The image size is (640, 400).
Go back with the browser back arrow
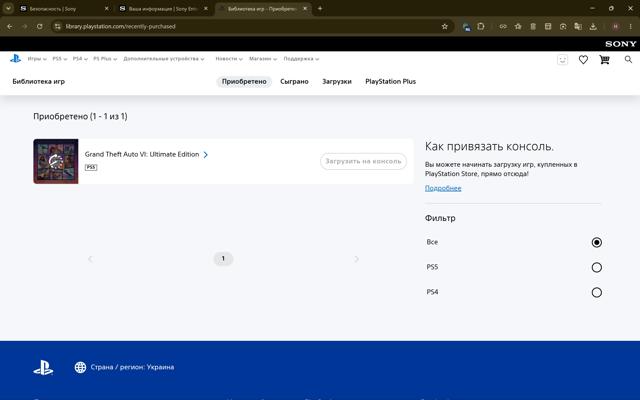click(x=10, y=27)
